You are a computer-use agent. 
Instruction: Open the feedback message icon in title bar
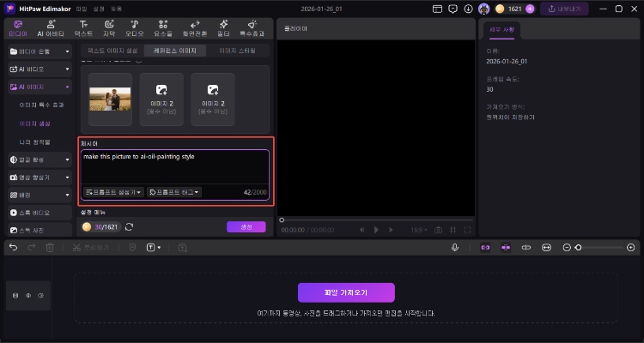click(453, 9)
